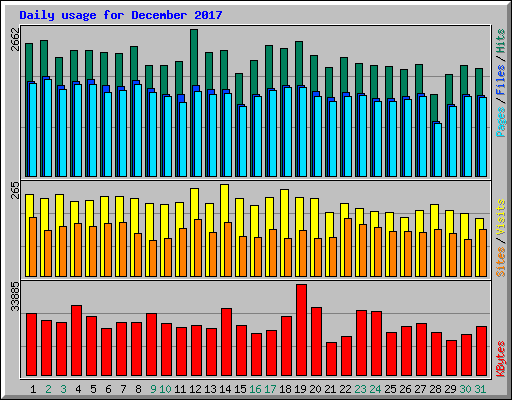The image size is (512, 400).
Task: Click day 31 on the x-axis
Action: [480, 389]
